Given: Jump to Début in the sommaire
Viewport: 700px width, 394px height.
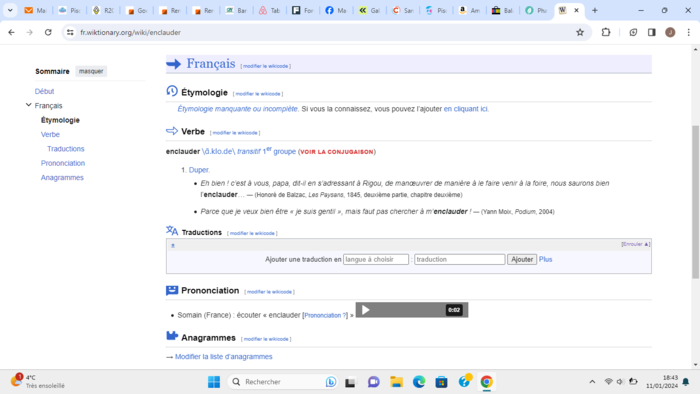Looking at the screenshot, I should pyautogui.click(x=44, y=91).
